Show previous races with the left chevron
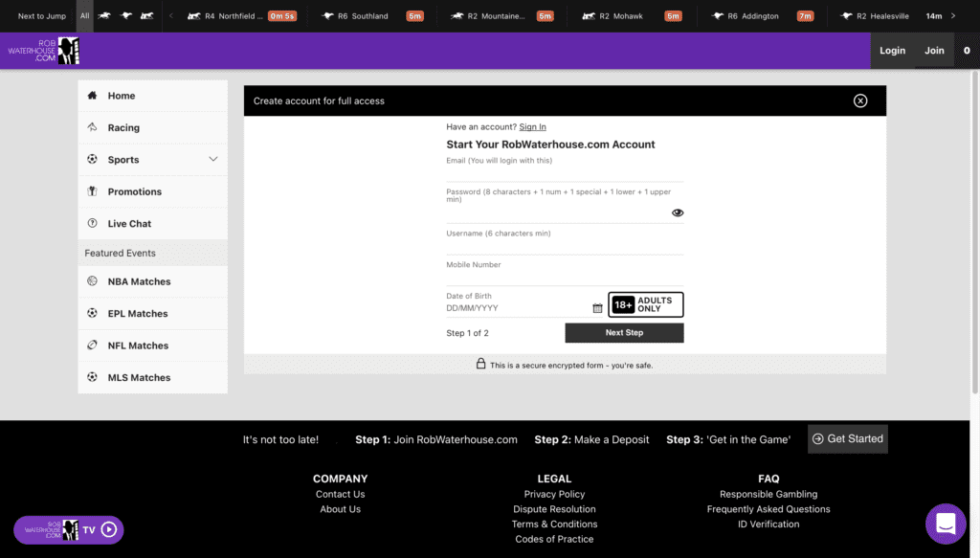The height and width of the screenshot is (558, 980). [170, 15]
